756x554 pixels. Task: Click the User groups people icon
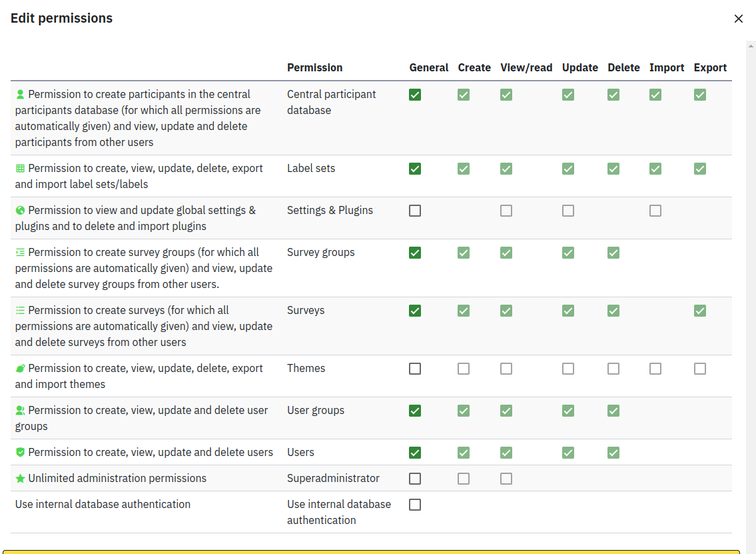coord(20,411)
